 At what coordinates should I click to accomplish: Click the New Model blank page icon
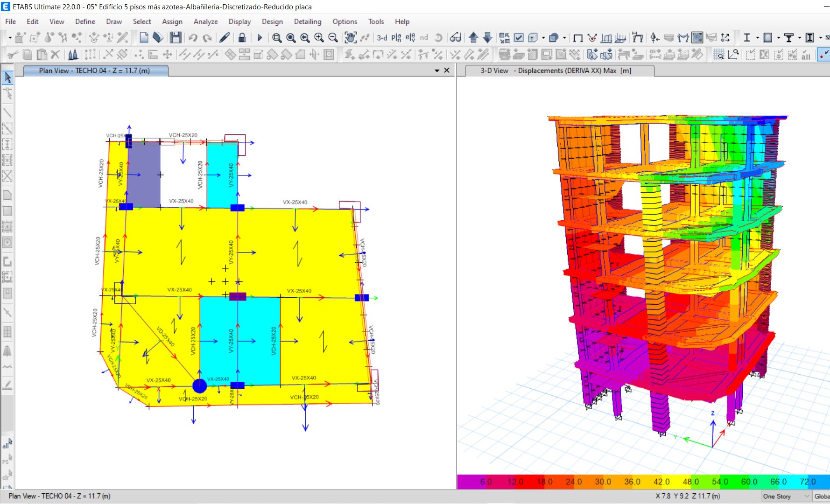pyautogui.click(x=144, y=37)
